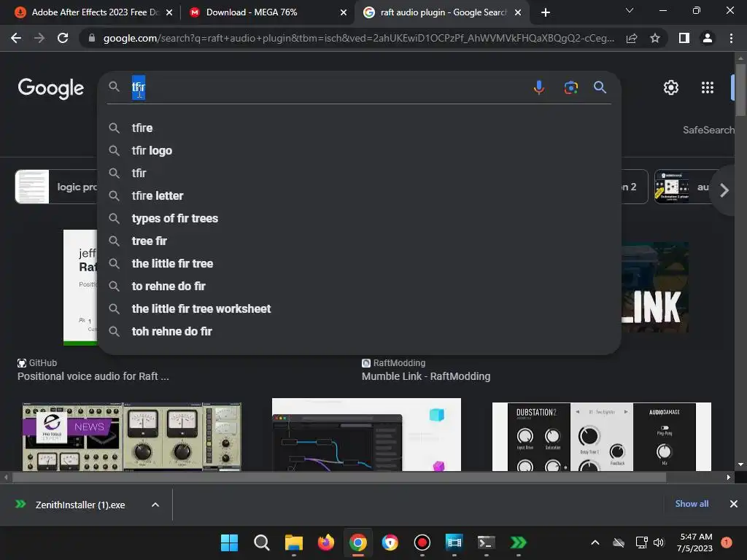747x560 pixels.
Task: Open the Pro Tools Expert News thumbnail
Action: [x=132, y=437]
